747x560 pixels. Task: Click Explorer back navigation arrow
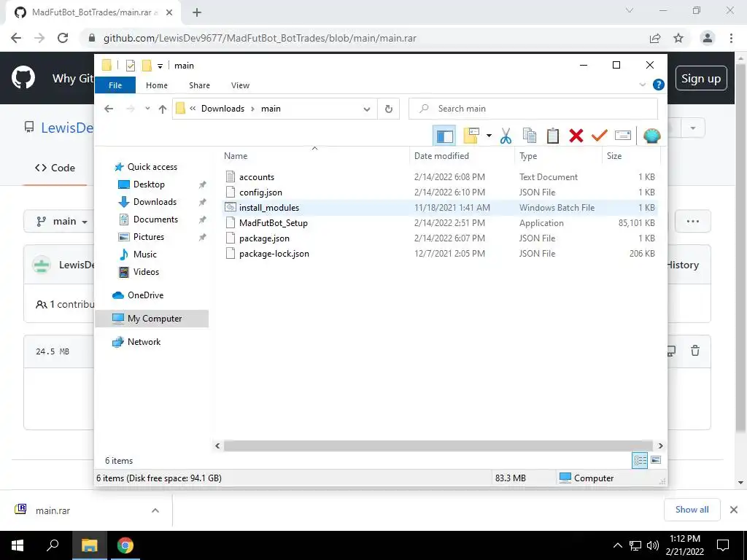109,109
